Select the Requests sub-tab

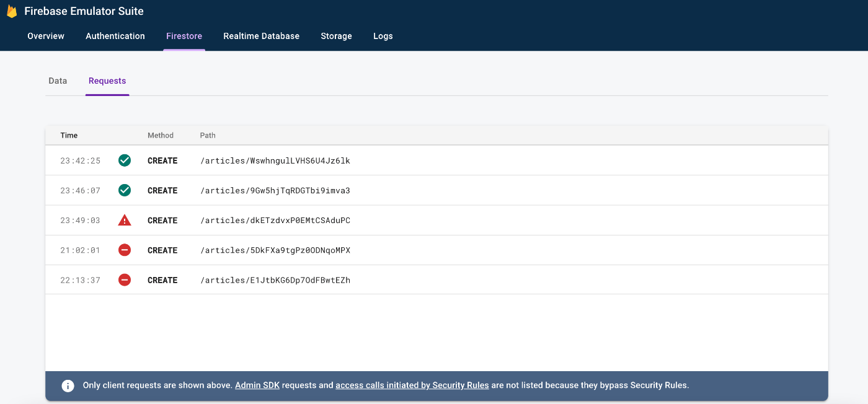point(107,81)
